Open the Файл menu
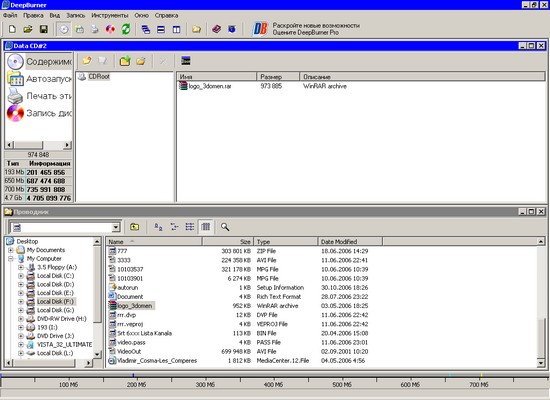Viewport: 550px width, 400px height. 10,15
